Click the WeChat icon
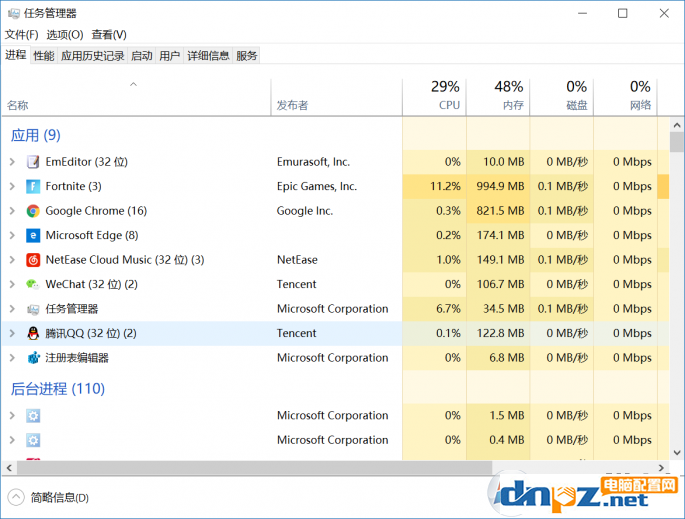 [33, 284]
